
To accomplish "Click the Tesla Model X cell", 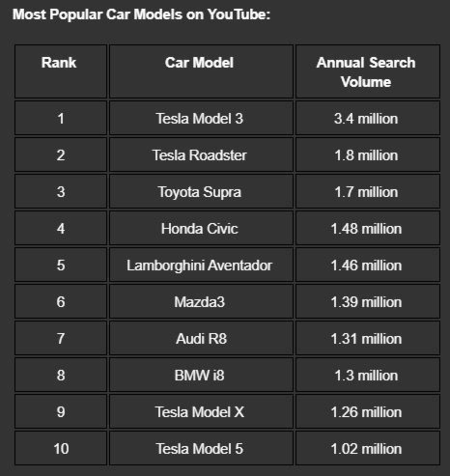I will pos(200,412).
